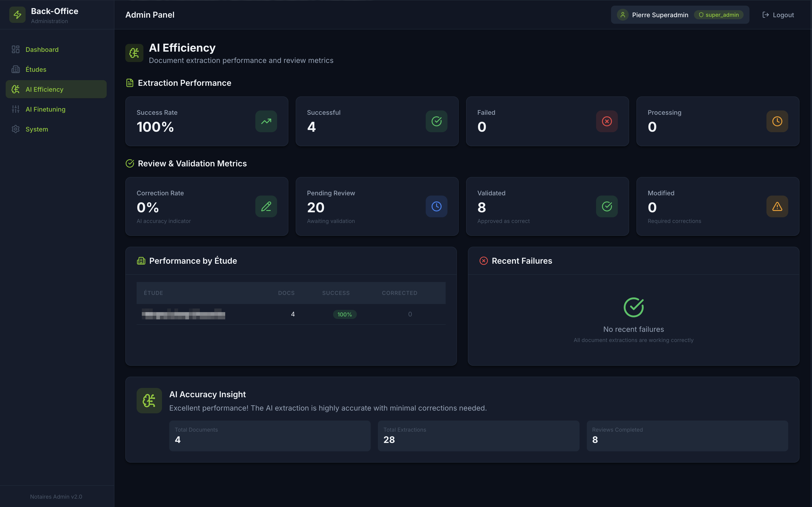Click the 100% success badge in étude row
Screen dimensions: 812x507
coord(345,315)
